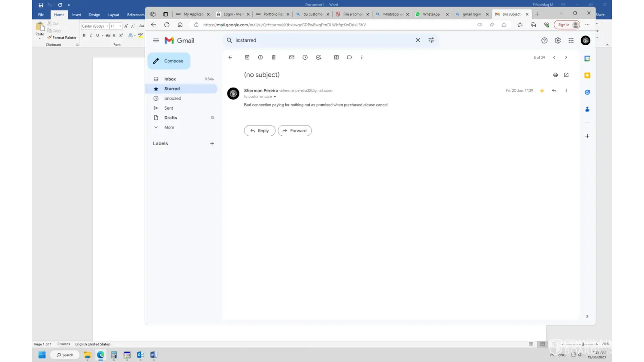This screenshot has width=644, height=362.
Task: Open the font size dropdown in Word
Action: click(120, 26)
